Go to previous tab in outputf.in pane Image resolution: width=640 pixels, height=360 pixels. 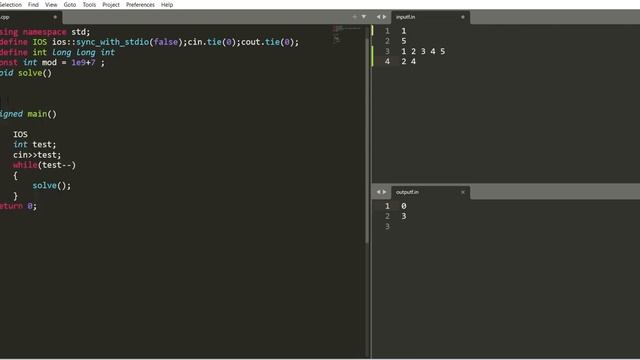(378, 192)
